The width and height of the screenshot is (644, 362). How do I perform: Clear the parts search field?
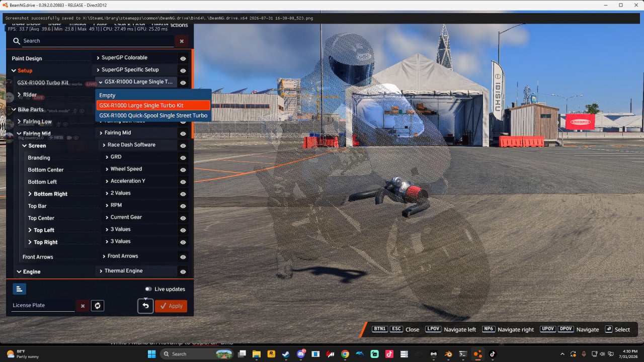pyautogui.click(x=182, y=41)
